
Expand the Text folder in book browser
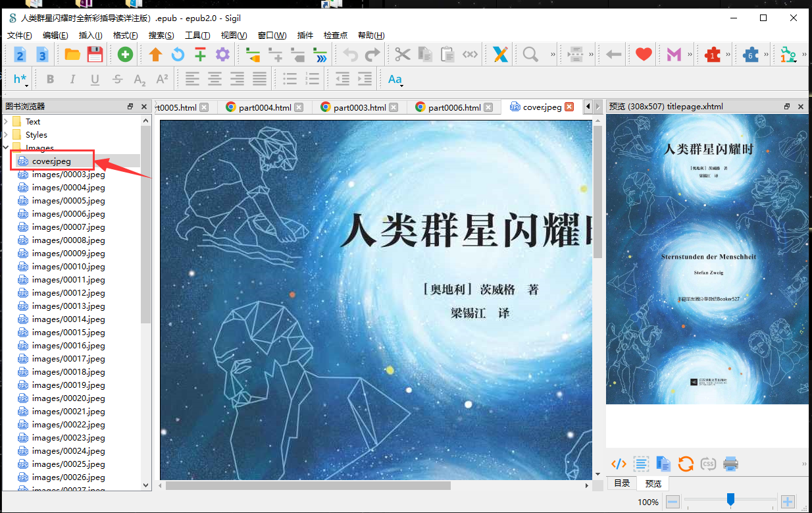coord(6,121)
